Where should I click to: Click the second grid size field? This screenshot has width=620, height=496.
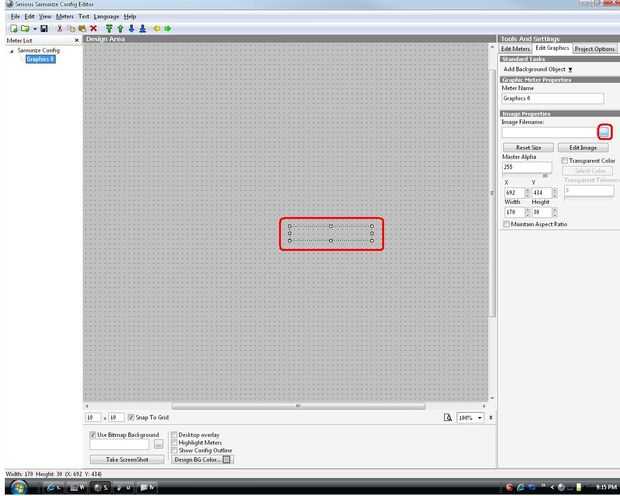[116, 417]
